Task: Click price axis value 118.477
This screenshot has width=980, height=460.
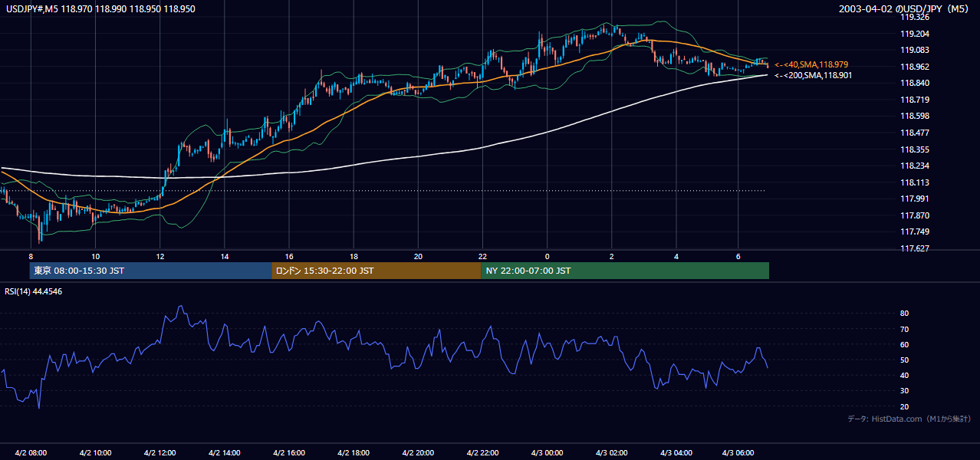Action: (915, 133)
